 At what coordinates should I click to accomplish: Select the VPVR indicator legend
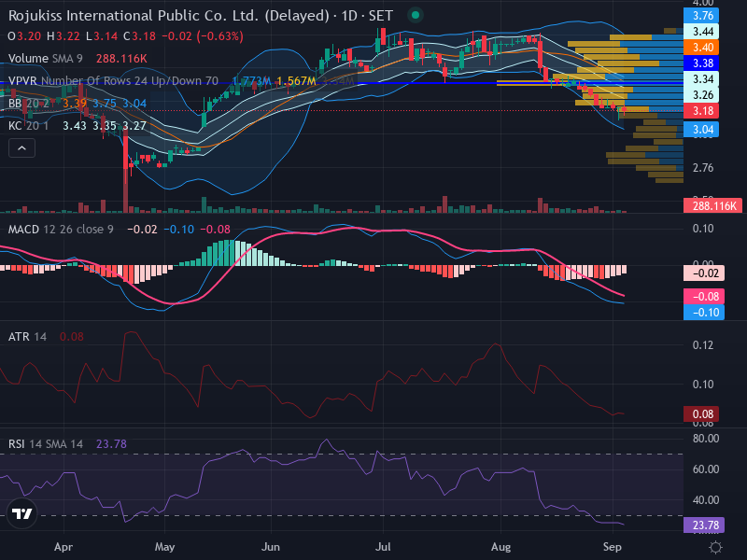click(x=113, y=81)
